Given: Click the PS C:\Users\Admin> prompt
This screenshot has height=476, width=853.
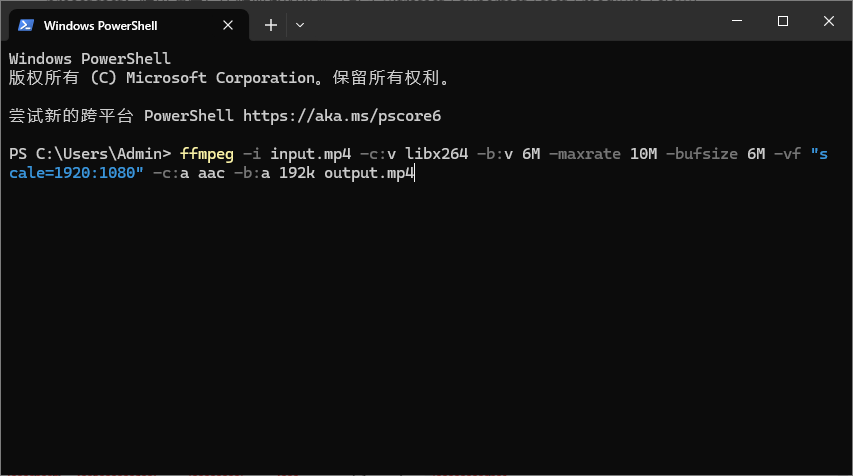Looking at the screenshot, I should point(90,154).
